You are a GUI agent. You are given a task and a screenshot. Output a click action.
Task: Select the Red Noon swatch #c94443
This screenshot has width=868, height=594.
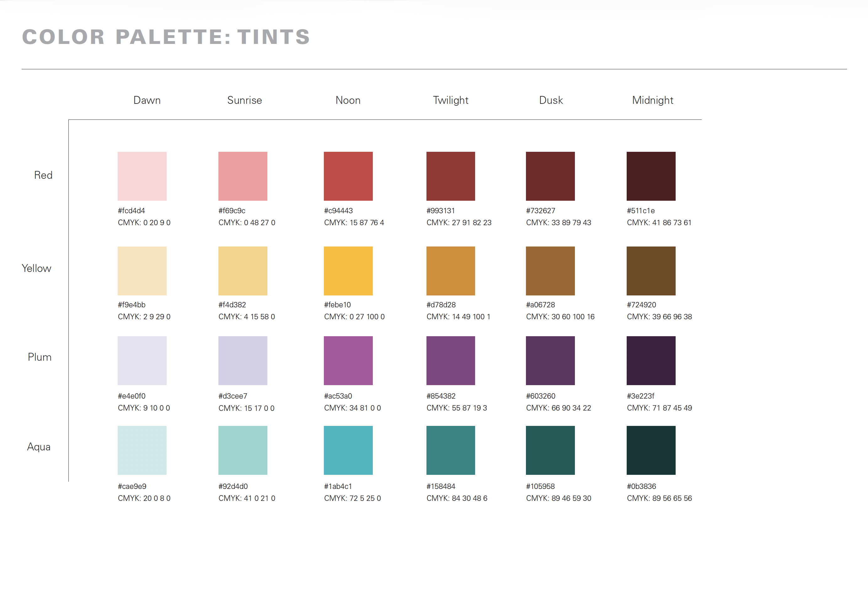[x=348, y=176]
